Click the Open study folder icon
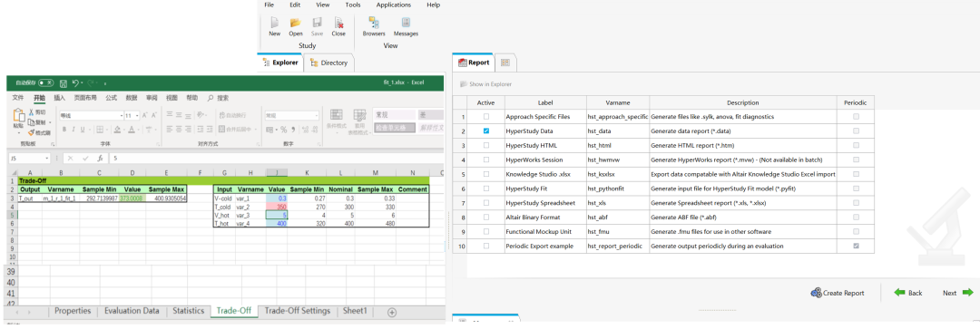This screenshot has height=329, width=980. (296, 23)
